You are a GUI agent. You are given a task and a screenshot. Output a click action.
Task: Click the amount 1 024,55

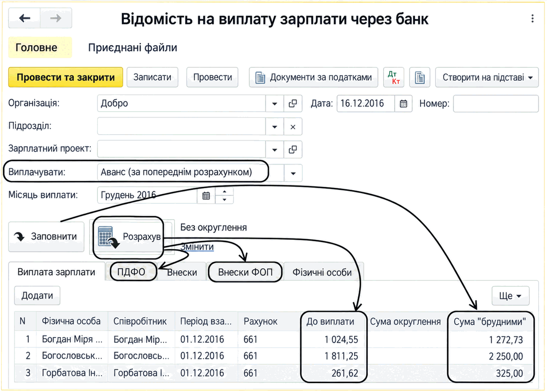pos(341,340)
